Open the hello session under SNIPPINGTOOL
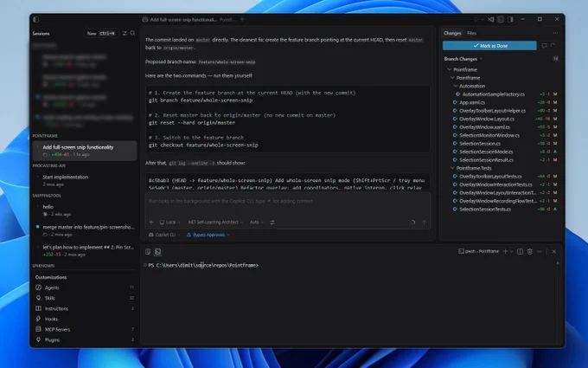The image size is (588, 368). pos(85,210)
